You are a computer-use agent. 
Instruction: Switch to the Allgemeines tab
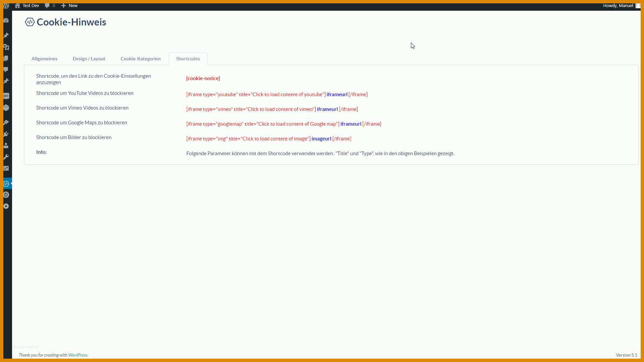pyautogui.click(x=44, y=59)
